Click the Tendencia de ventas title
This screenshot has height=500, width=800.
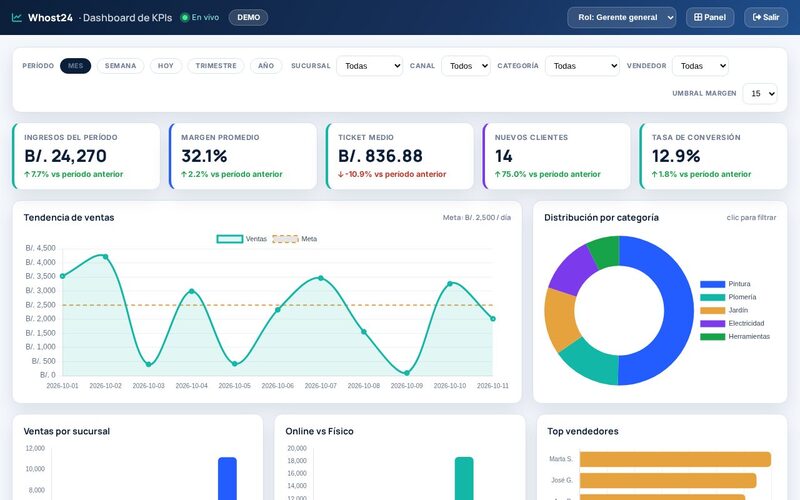[x=69, y=217]
